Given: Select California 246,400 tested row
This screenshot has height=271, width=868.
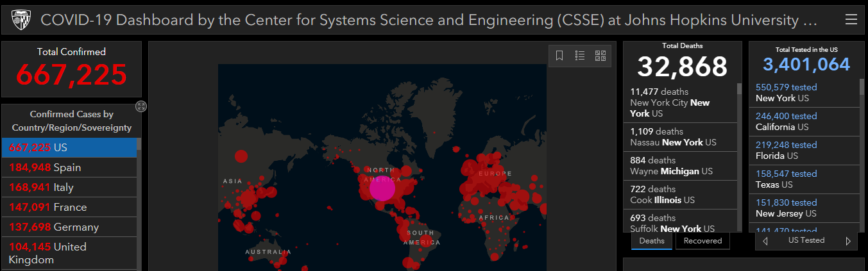Looking at the screenshot, I should pos(804,122).
